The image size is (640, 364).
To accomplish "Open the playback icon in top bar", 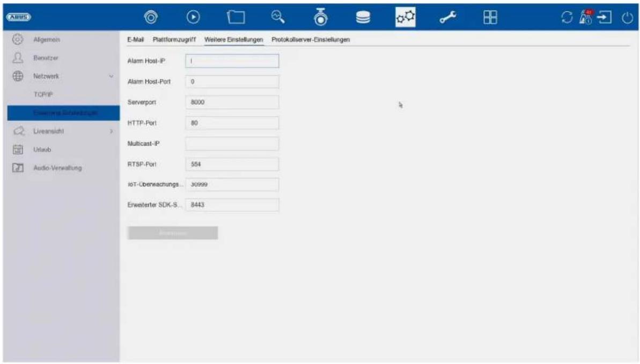I will click(x=193, y=17).
